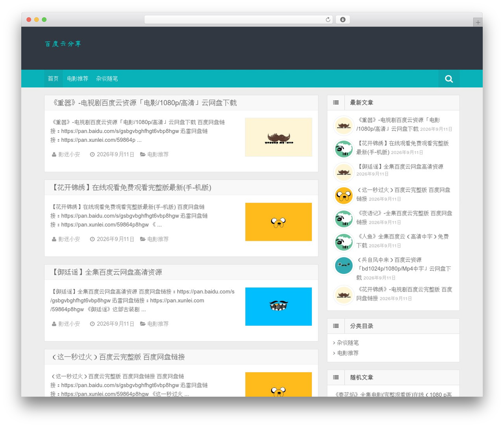This screenshot has width=504, height=427.
Task: Click the list icon beside 最新文章
Action: pos(336,103)
